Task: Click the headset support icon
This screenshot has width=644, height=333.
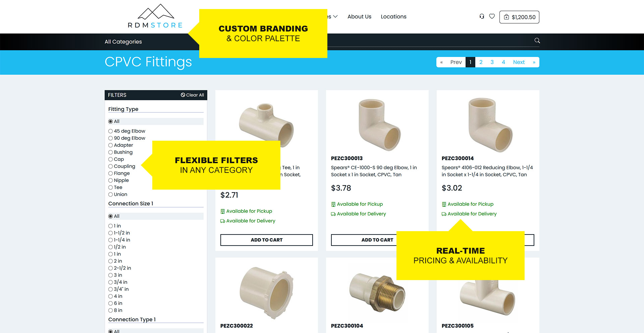Action: pyautogui.click(x=482, y=16)
